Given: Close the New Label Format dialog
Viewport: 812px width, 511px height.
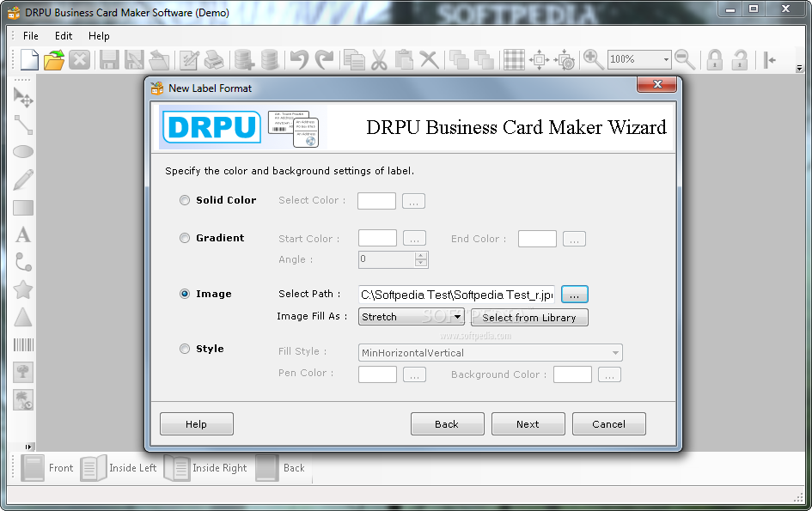Looking at the screenshot, I should click(657, 84).
